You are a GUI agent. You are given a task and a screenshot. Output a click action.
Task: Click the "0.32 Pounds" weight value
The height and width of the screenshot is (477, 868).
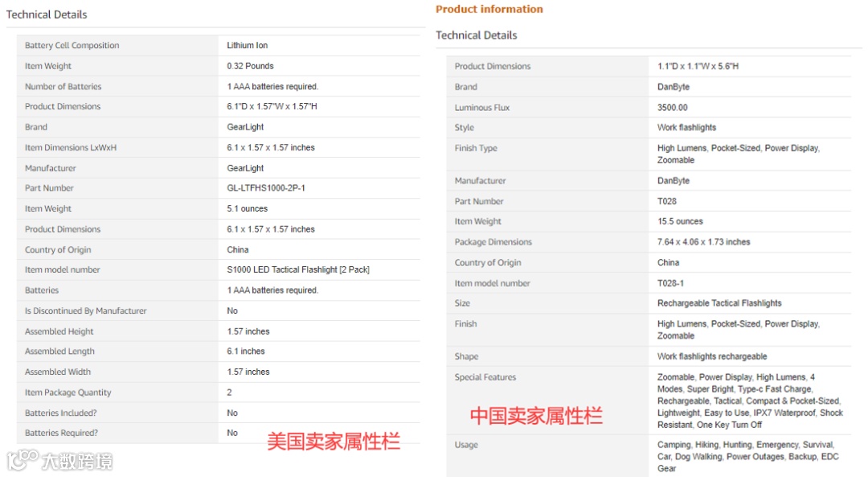click(x=250, y=66)
